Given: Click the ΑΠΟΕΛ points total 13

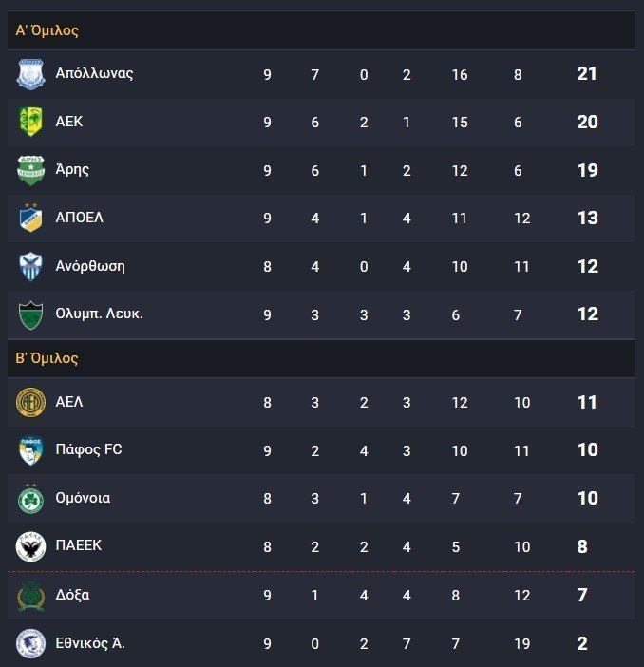Looking at the screenshot, I should click(x=587, y=218).
